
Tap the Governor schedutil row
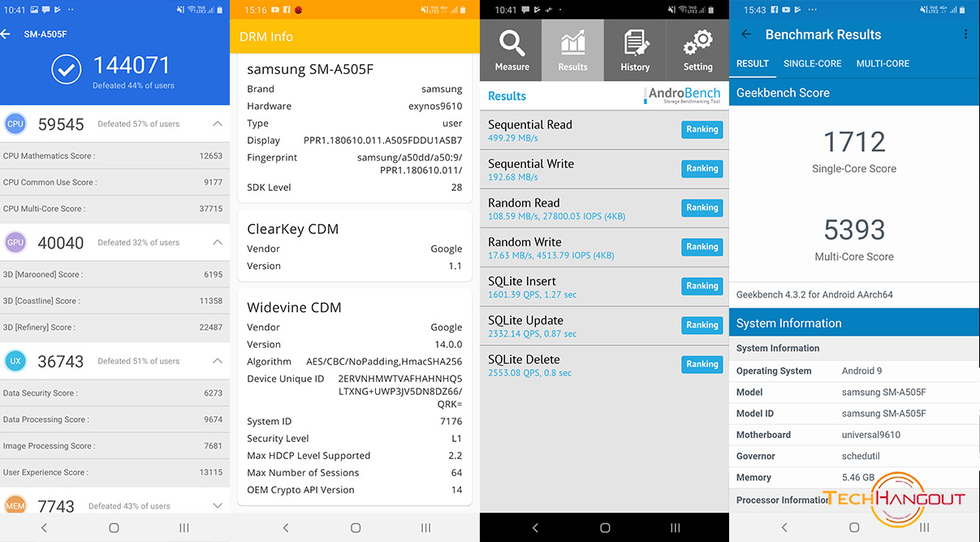[x=854, y=456]
